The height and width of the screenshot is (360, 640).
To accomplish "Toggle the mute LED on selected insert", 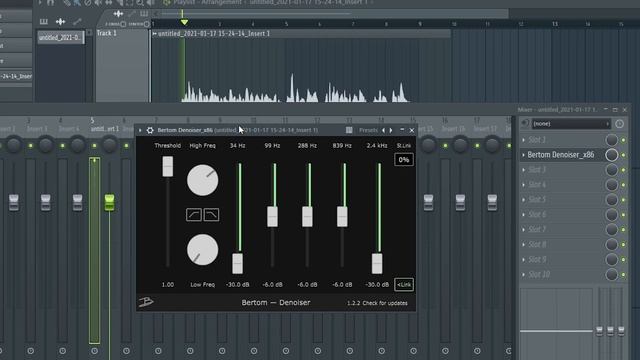I will click(x=94, y=145).
